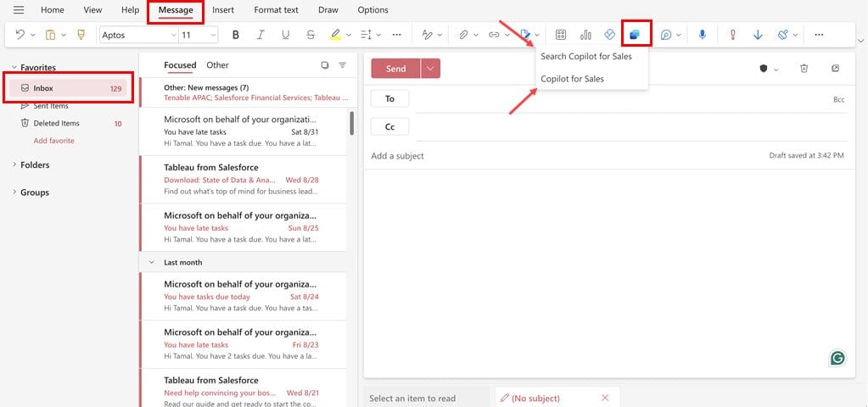
Task: Click the select messages icon in list header
Action: tap(325, 65)
